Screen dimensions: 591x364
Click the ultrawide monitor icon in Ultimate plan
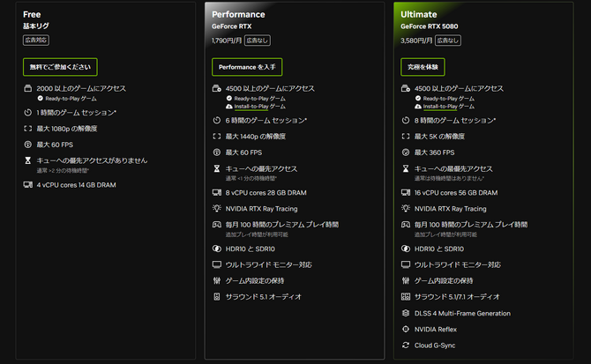click(406, 264)
